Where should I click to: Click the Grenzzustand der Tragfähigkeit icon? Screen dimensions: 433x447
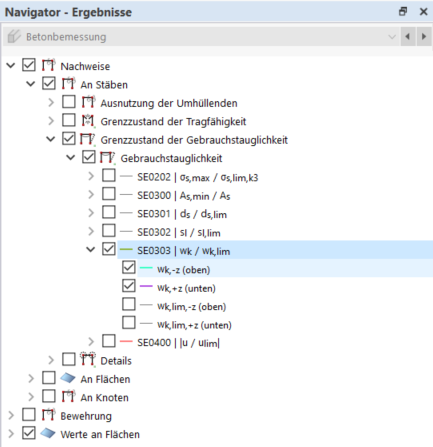point(88,121)
